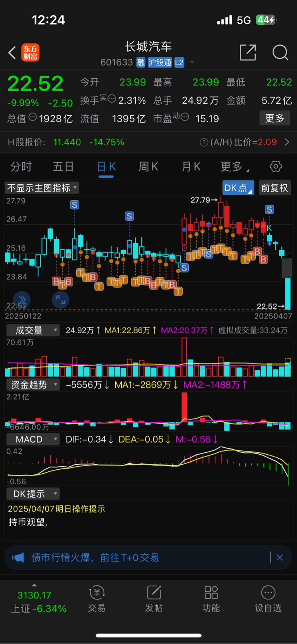
Task: Open H-share quote chevron
Action: pyautogui.click(x=287, y=142)
